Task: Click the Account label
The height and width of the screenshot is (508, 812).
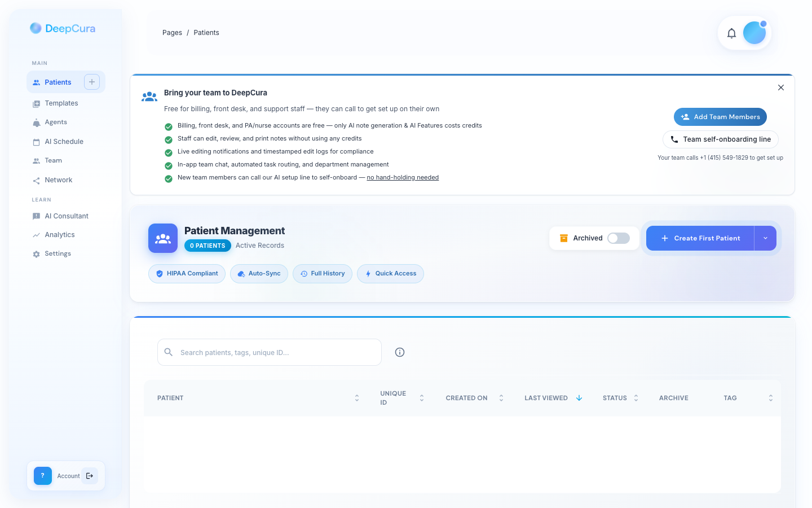Action: pos(69,476)
